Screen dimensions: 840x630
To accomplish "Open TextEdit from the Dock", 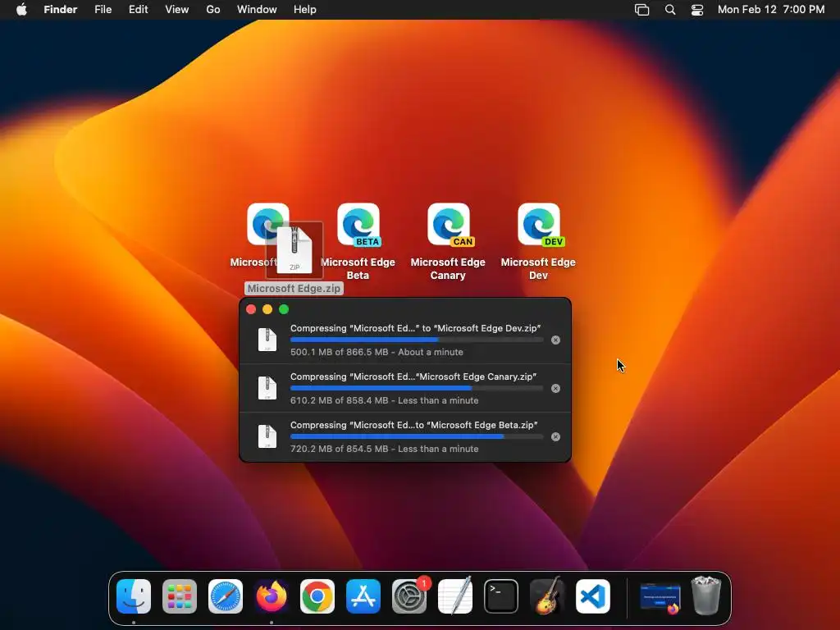I will pos(454,596).
